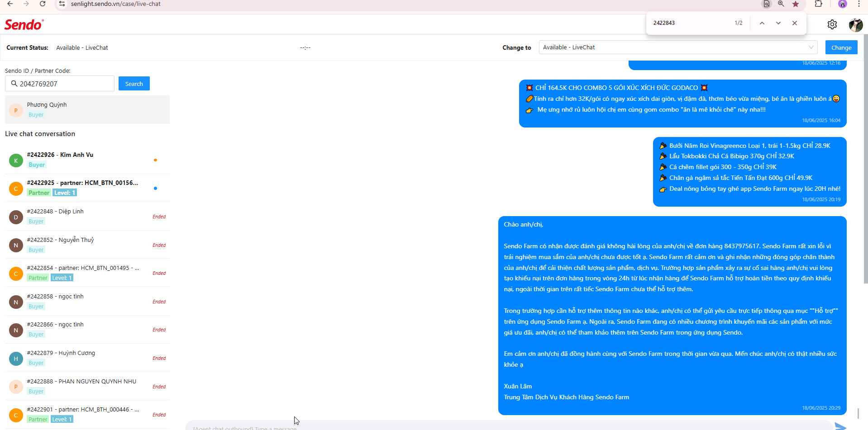The height and width of the screenshot is (430, 868).
Task: Click the orange unread dot on Kim Anh Vu
Action: 155,160
